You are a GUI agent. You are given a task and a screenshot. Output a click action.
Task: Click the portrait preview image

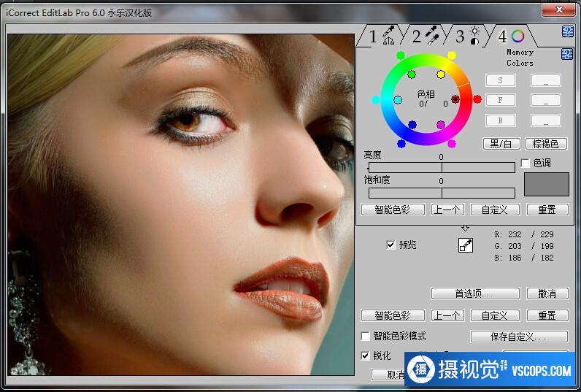pos(181,204)
